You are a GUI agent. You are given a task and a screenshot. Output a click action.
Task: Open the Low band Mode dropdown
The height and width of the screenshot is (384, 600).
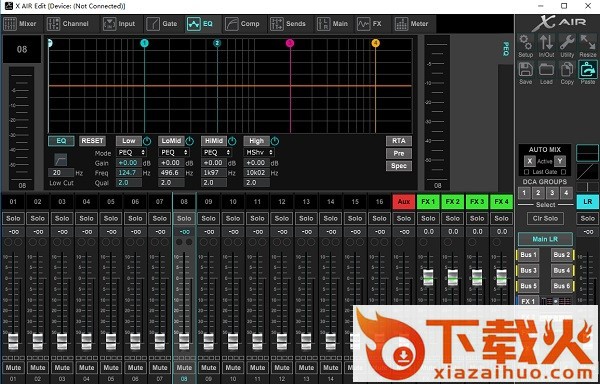pos(131,152)
